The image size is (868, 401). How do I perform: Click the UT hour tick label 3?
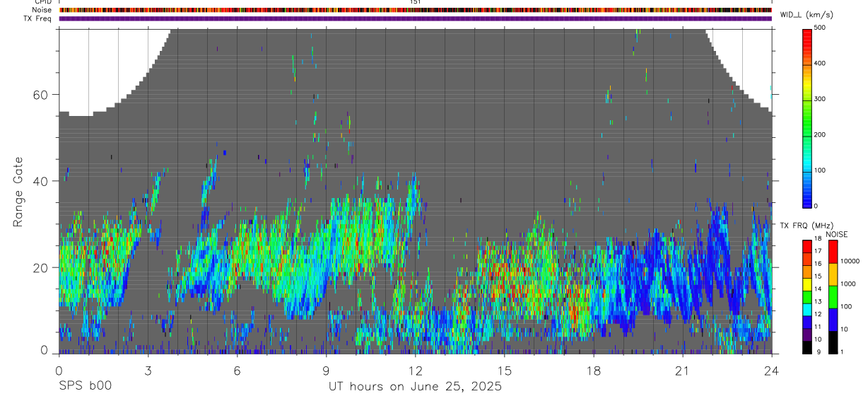click(147, 371)
